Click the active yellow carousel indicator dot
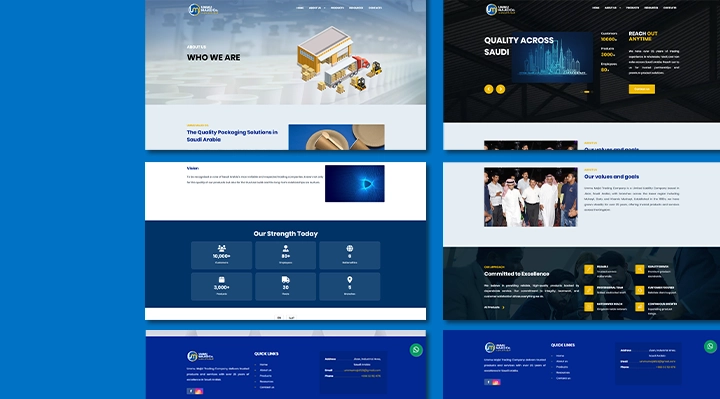This screenshot has height=399, width=720. (586, 92)
